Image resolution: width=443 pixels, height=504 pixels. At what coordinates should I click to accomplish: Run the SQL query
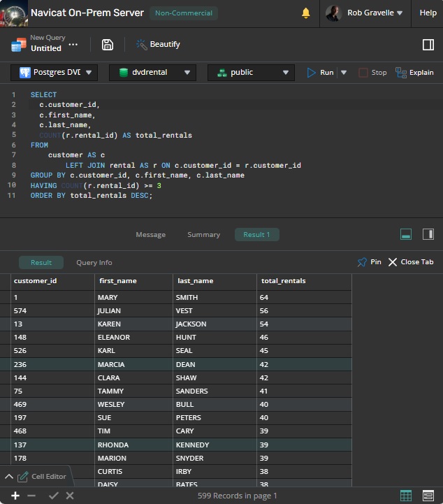(320, 73)
